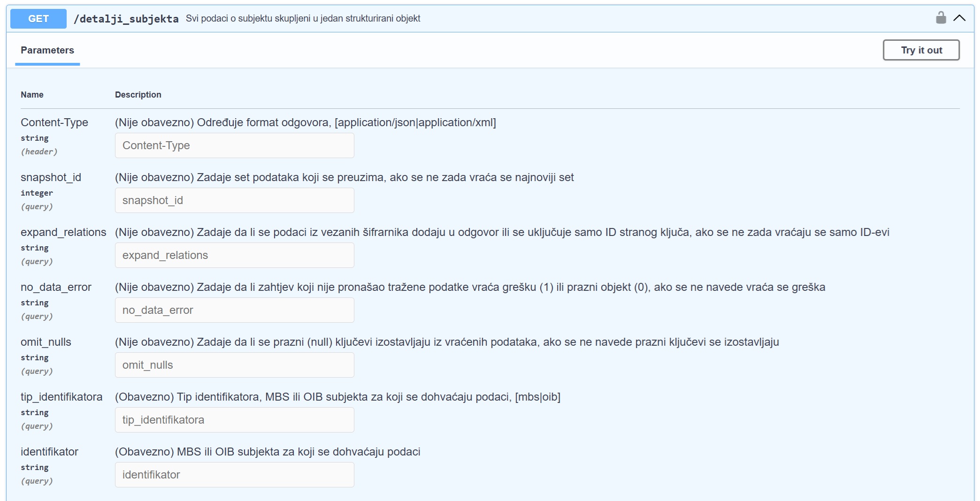Click into the identifikator input box
980x501 pixels.
[234, 475]
